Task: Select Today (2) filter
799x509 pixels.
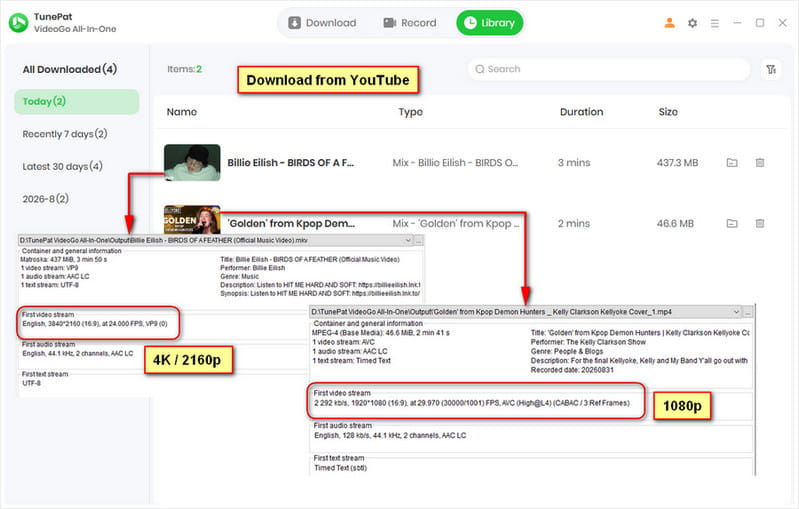Action: [76, 101]
